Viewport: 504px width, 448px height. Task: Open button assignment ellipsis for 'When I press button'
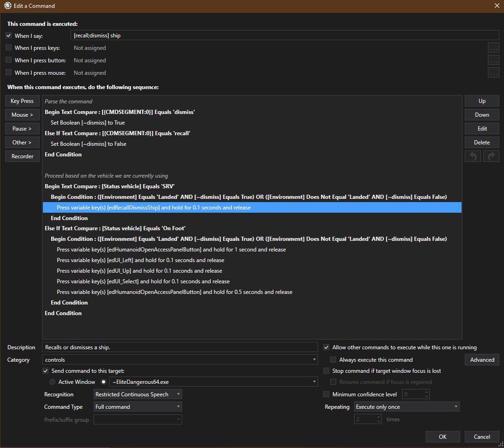(x=493, y=60)
